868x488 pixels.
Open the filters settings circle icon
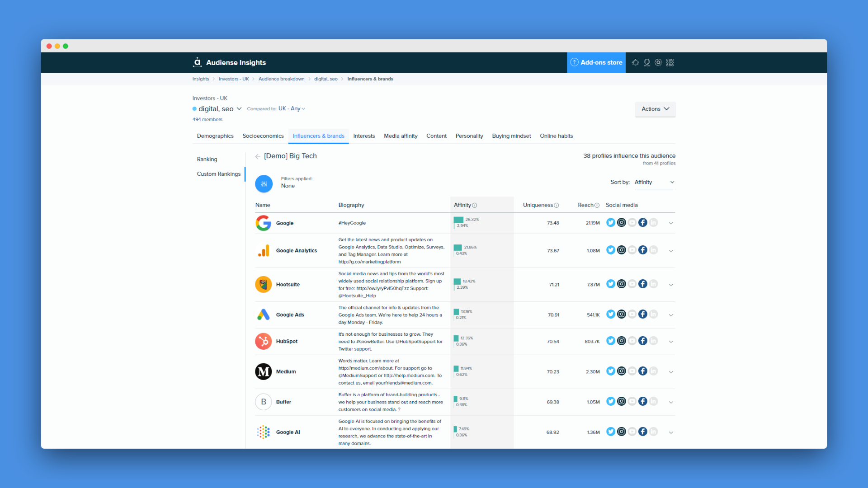(x=264, y=184)
